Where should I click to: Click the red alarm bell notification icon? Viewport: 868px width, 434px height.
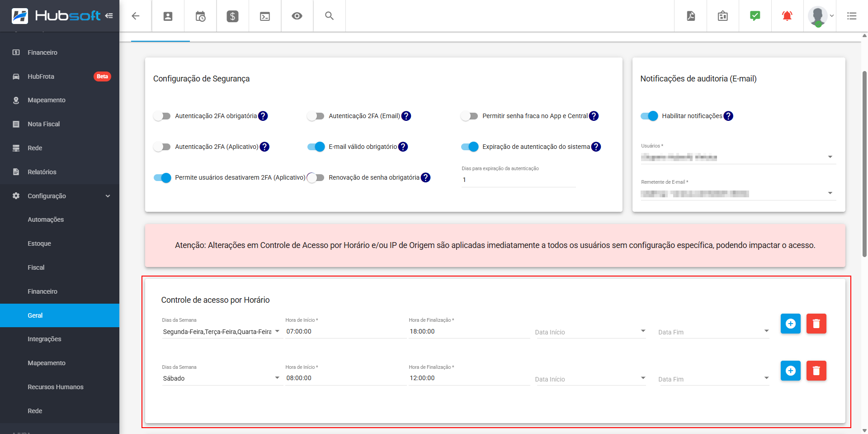(787, 16)
